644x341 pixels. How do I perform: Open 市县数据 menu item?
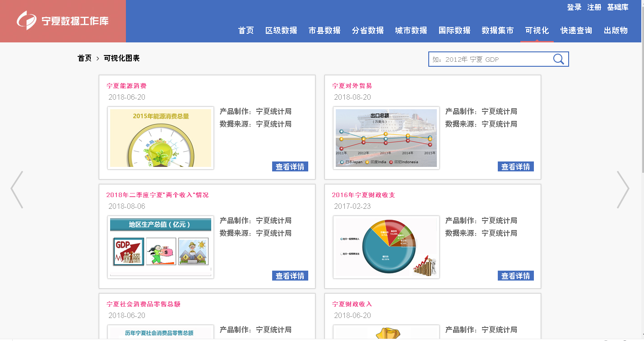click(324, 30)
